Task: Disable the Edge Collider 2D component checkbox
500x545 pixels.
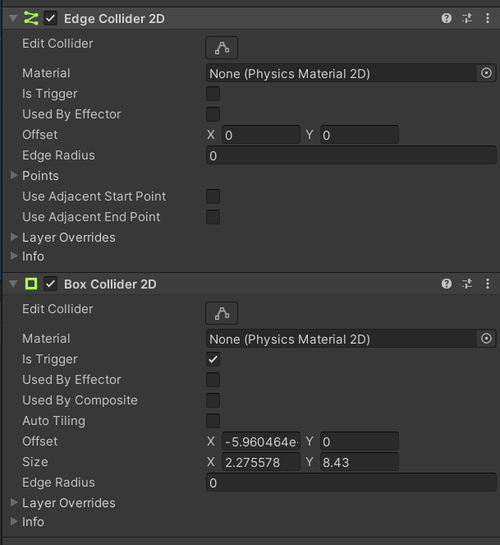Action: [50, 18]
